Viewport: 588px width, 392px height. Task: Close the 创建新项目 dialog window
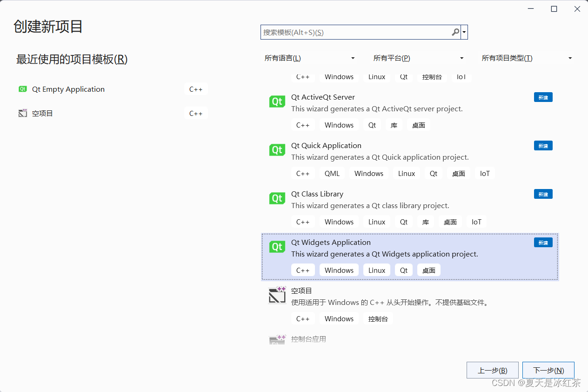click(577, 9)
